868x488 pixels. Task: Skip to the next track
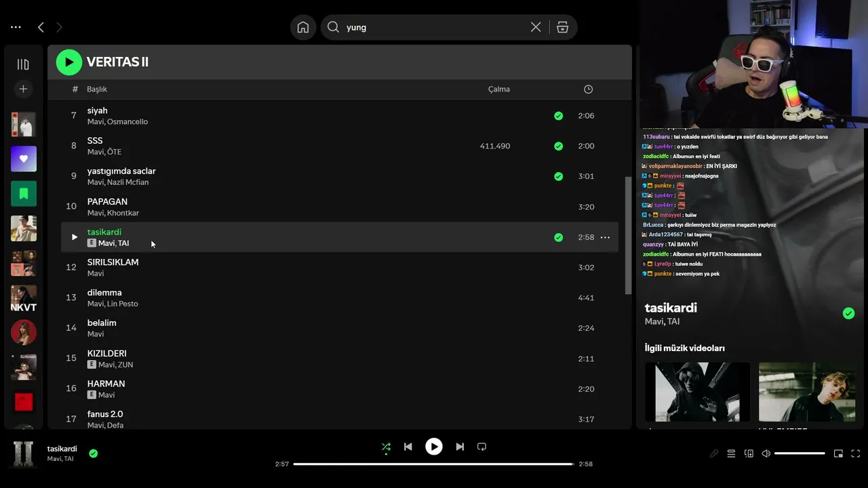460,447
